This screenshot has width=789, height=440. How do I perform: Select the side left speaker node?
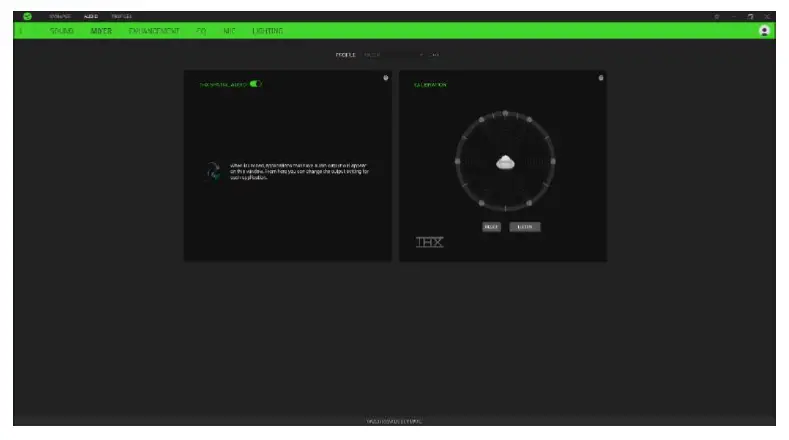(x=457, y=162)
